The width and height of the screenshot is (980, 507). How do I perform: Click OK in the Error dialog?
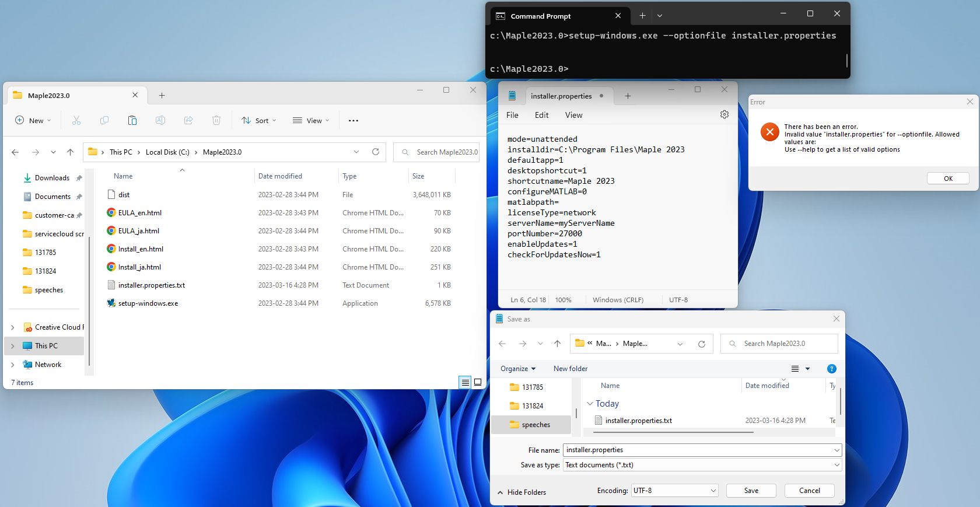[949, 179]
